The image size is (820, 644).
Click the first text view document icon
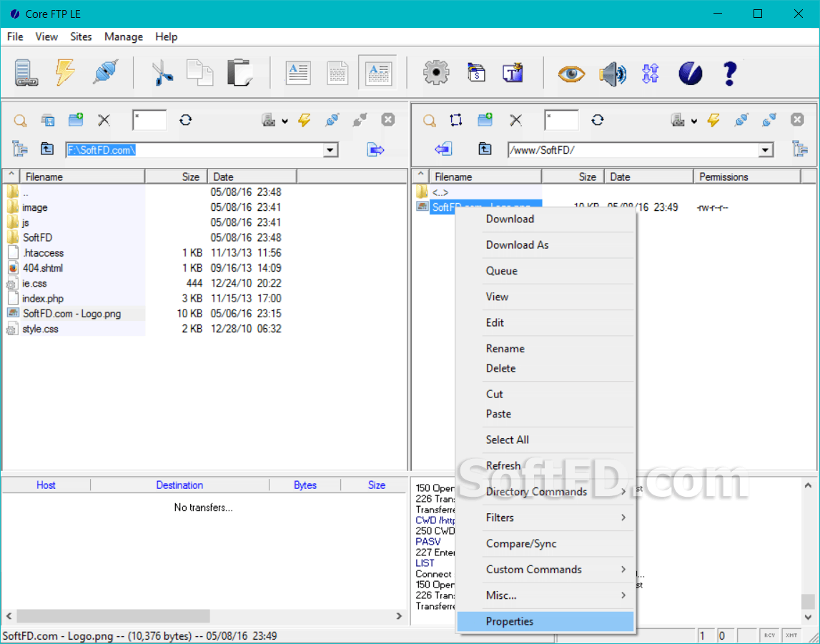click(x=298, y=73)
